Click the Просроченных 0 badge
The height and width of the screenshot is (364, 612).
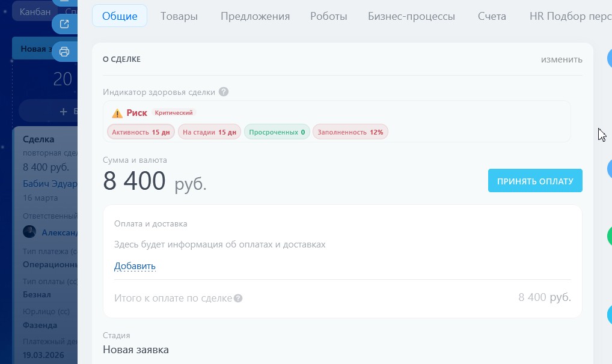coord(277,132)
